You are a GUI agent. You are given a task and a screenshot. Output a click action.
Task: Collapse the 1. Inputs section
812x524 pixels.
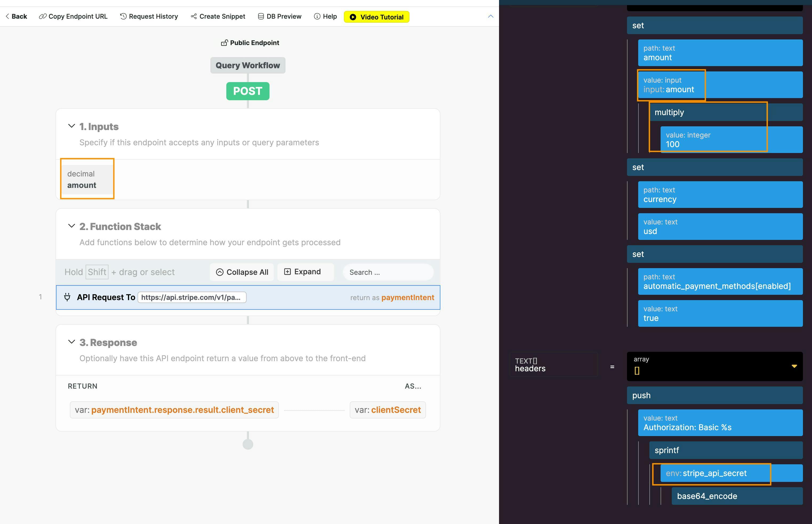click(x=71, y=126)
